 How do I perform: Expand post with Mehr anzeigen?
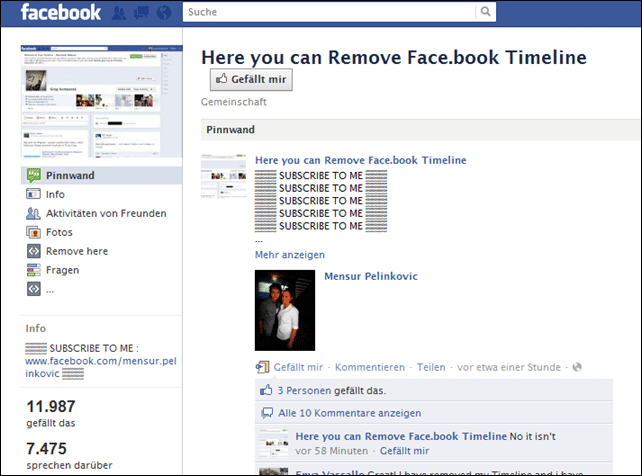pos(290,255)
